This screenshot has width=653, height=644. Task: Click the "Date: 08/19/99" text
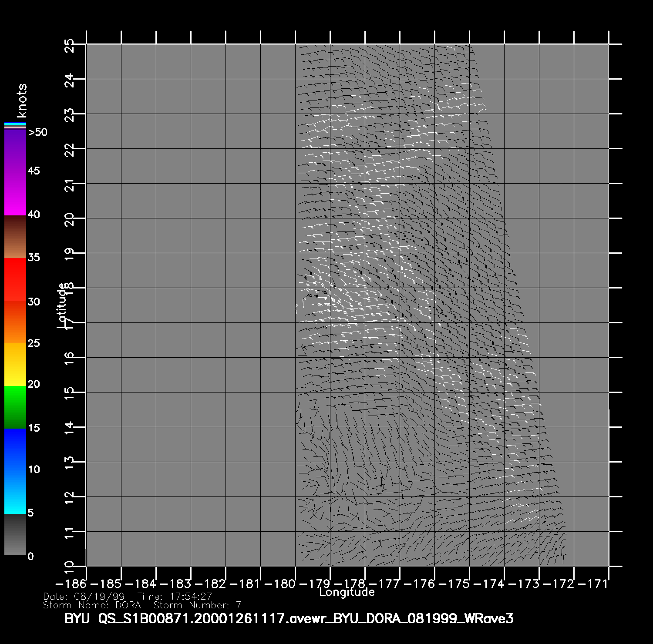(x=84, y=597)
